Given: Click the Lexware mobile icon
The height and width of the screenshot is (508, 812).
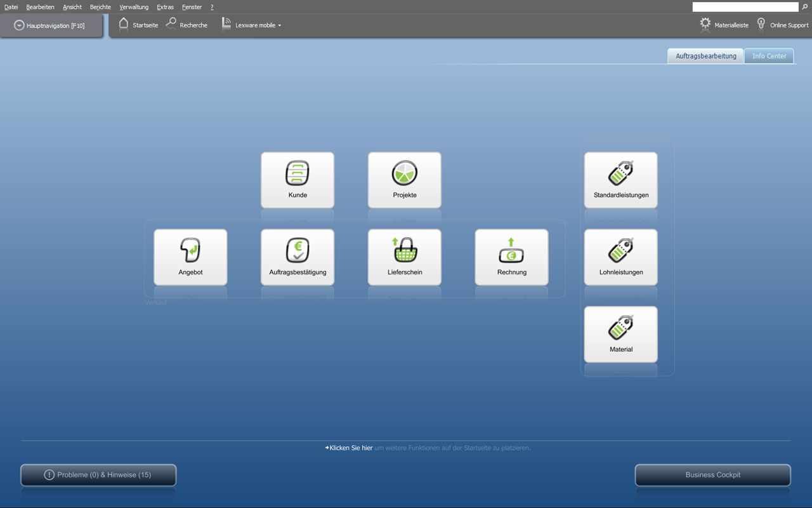Looking at the screenshot, I should click(226, 24).
